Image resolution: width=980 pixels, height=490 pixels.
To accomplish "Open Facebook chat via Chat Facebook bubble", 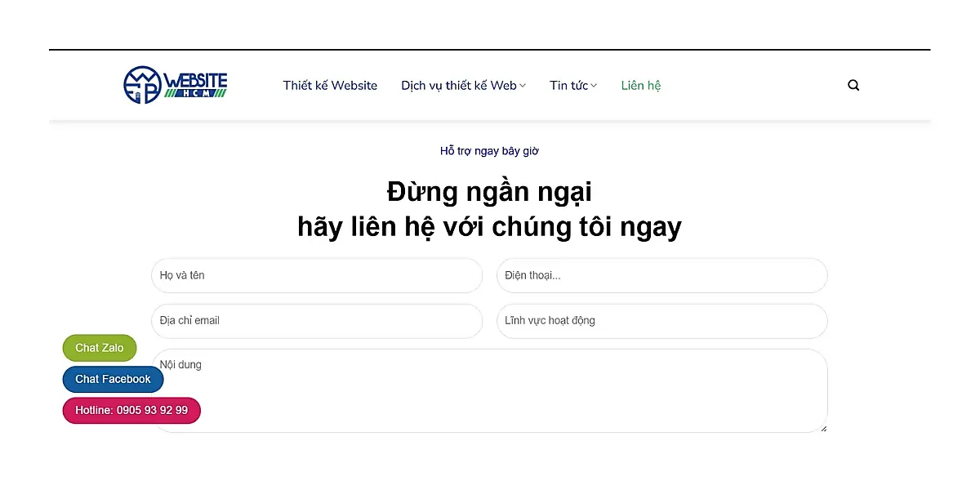I will pos(113,379).
